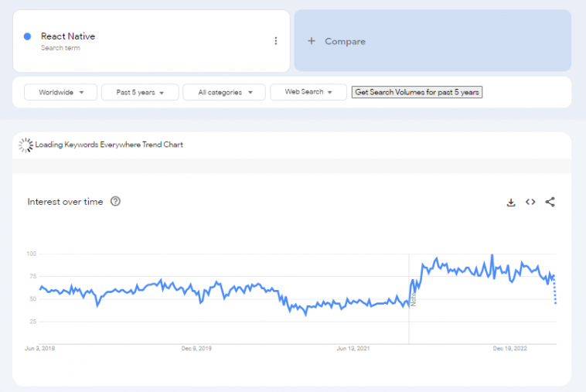Share the Interest over time chart
Viewport: 586px width, 392px height.
click(550, 202)
